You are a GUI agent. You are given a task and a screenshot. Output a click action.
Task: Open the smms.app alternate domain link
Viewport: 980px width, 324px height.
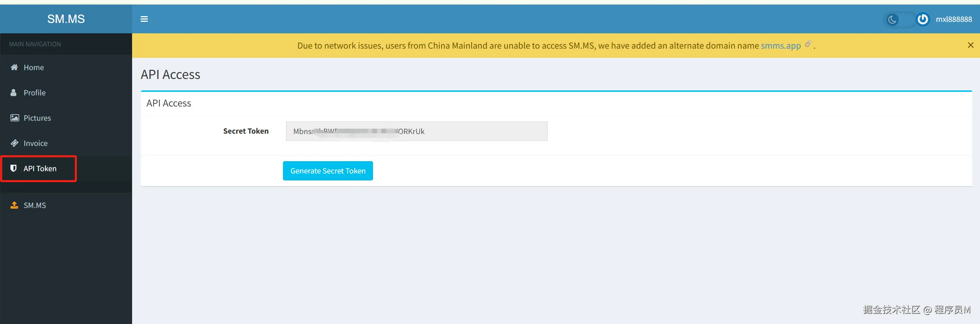[780, 46]
